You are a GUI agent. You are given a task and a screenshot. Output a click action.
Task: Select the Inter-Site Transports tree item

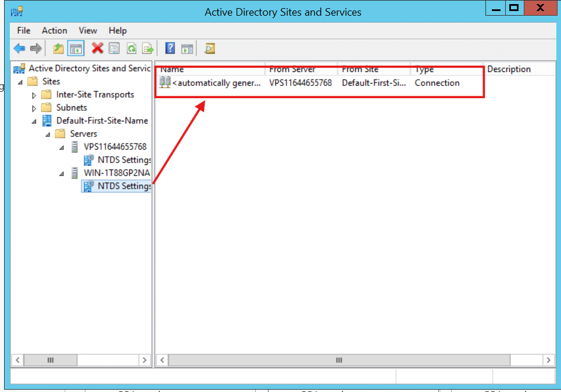[x=95, y=95]
